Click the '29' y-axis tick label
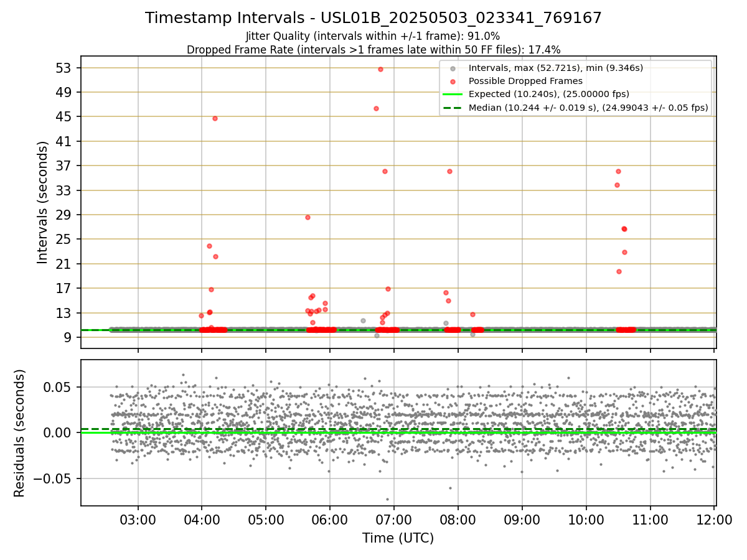 65,215
